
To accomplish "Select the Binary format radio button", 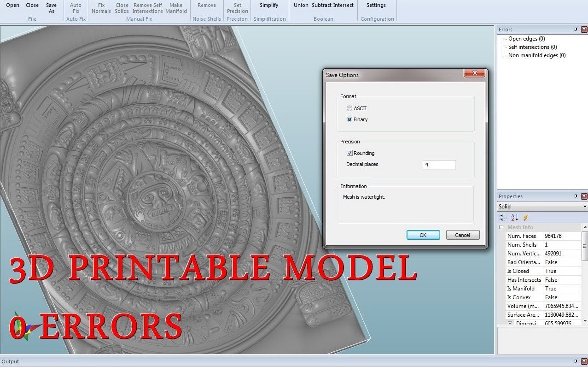I will [x=349, y=119].
